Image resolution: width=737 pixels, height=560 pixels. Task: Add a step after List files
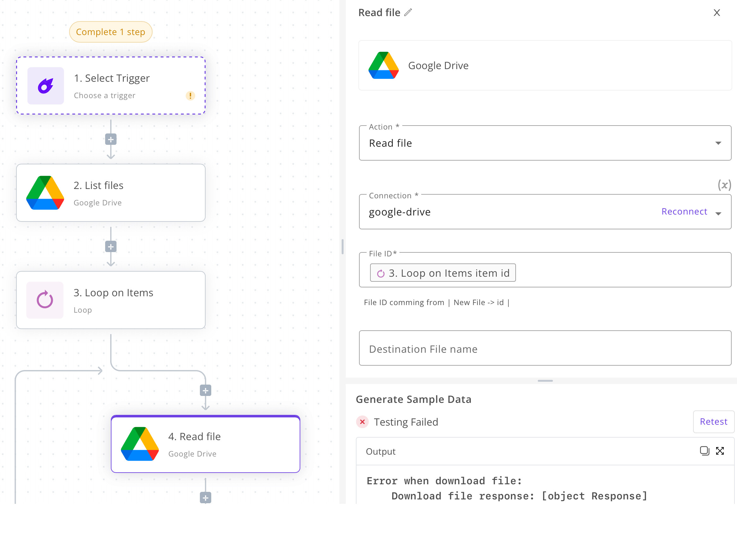click(x=111, y=247)
